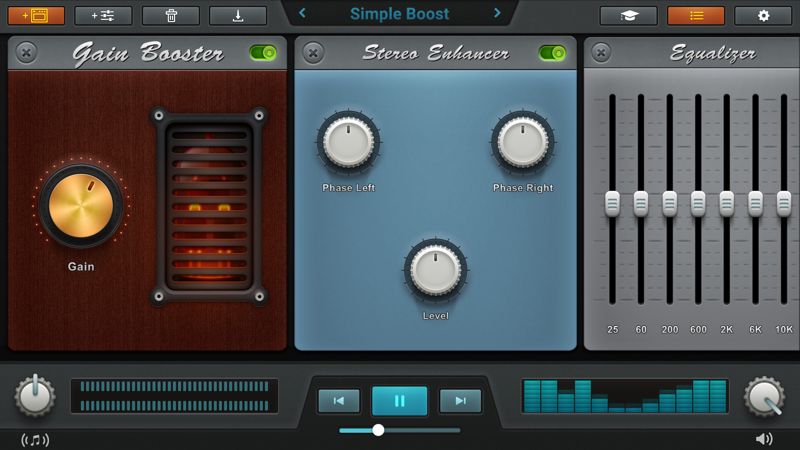
Task: Add a new effect module
Action: tap(36, 16)
